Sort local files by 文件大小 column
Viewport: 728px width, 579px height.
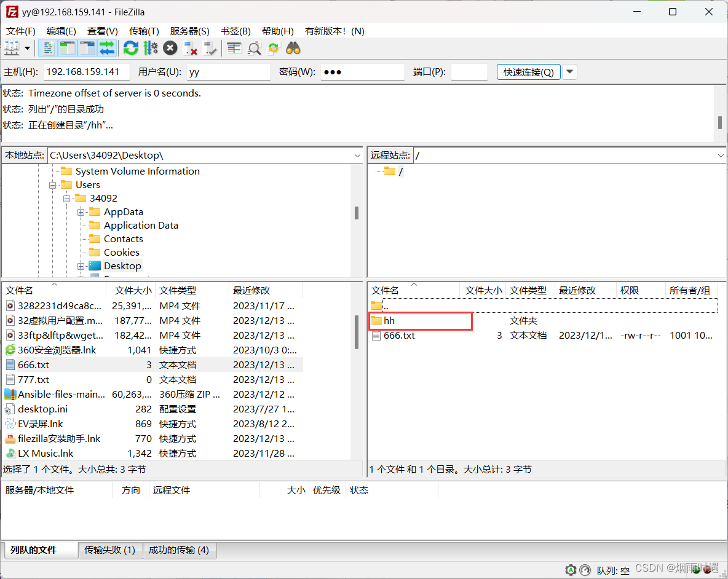pyautogui.click(x=132, y=291)
